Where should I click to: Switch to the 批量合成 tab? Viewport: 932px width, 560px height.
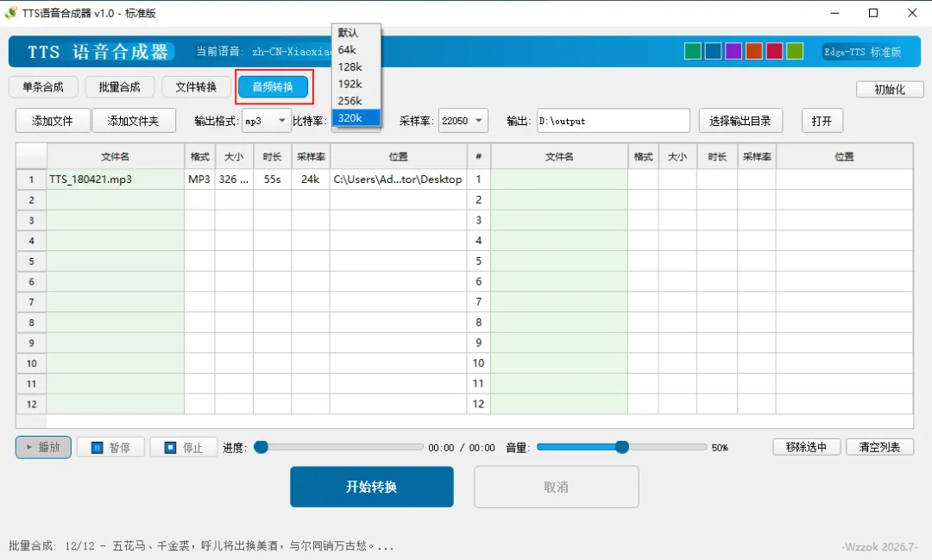coord(119,87)
